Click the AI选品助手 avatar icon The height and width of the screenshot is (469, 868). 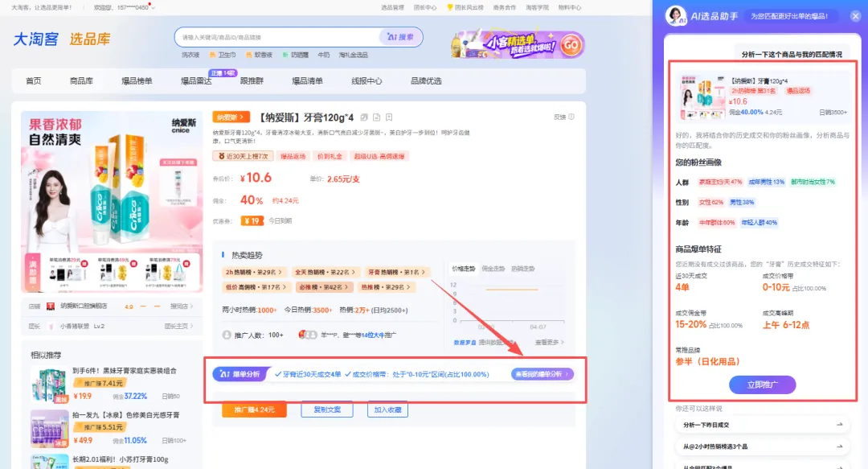(x=676, y=16)
